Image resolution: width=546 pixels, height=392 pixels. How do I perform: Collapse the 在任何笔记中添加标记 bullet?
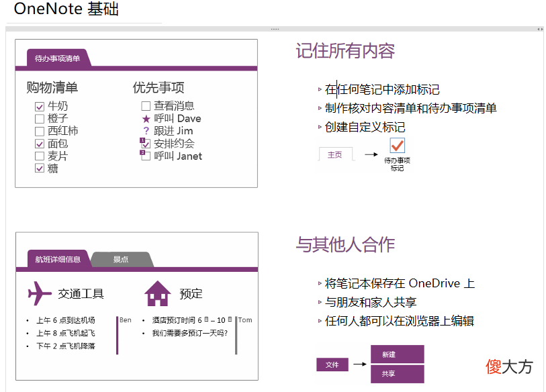click(x=320, y=89)
